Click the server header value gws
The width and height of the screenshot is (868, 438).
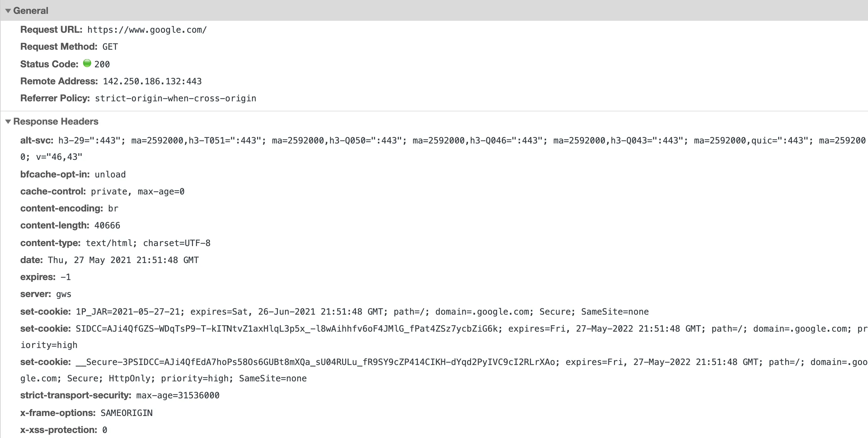(x=64, y=294)
